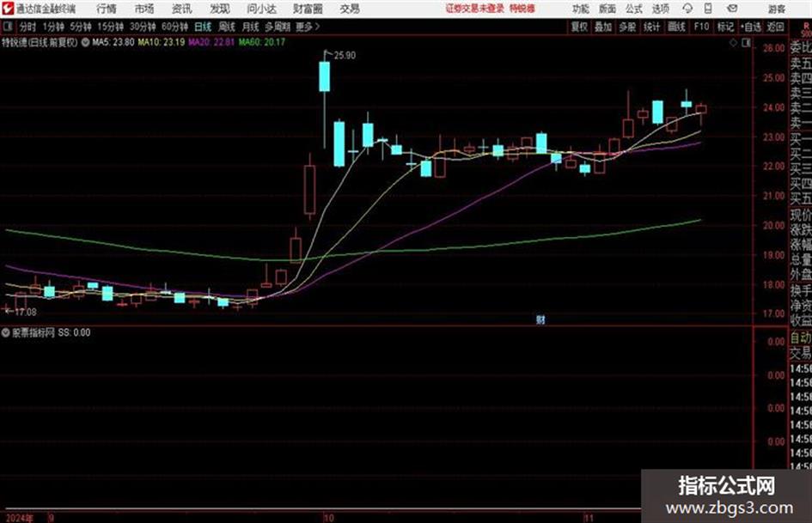Screen dimensions: 812x523
Task: Switch to 60分钟 chart period
Action: point(174,27)
